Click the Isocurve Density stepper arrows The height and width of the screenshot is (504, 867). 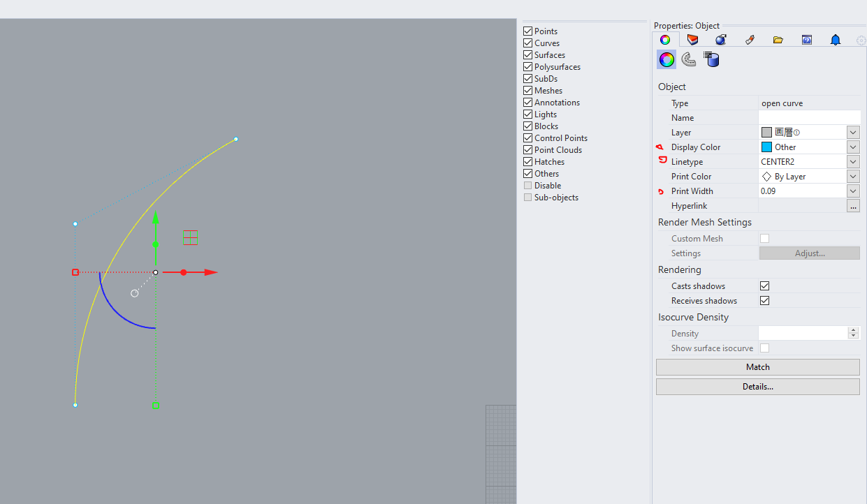click(853, 333)
